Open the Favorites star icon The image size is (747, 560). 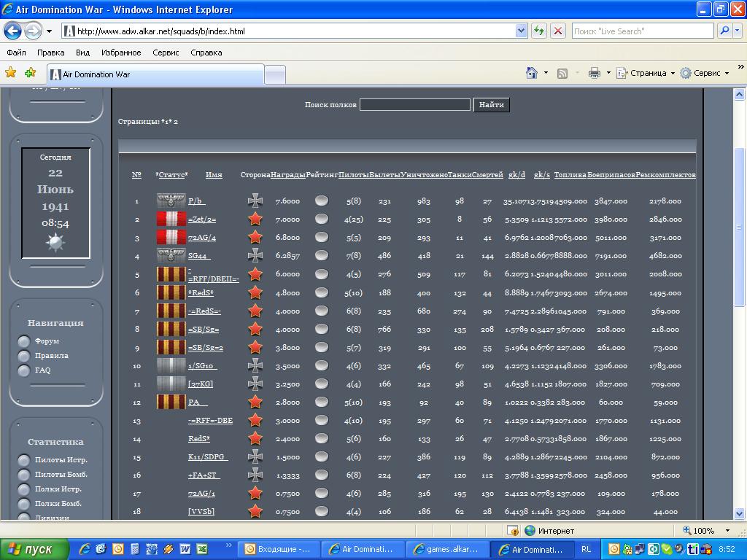tap(10, 73)
